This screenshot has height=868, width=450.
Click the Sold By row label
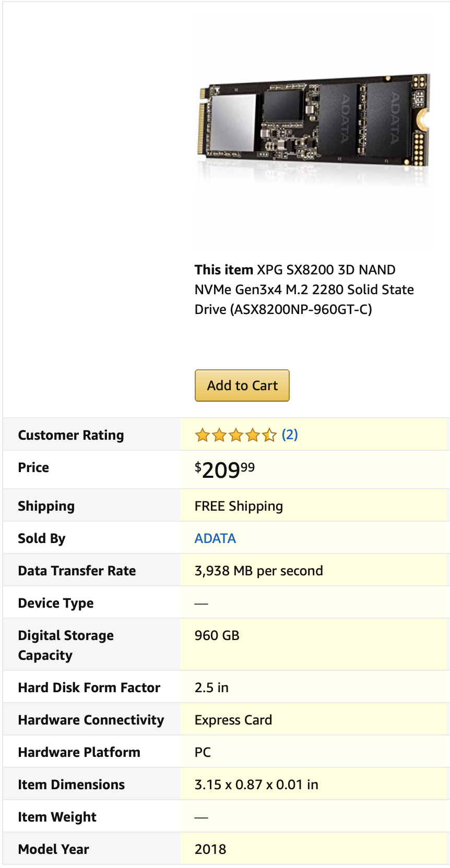[42, 538]
